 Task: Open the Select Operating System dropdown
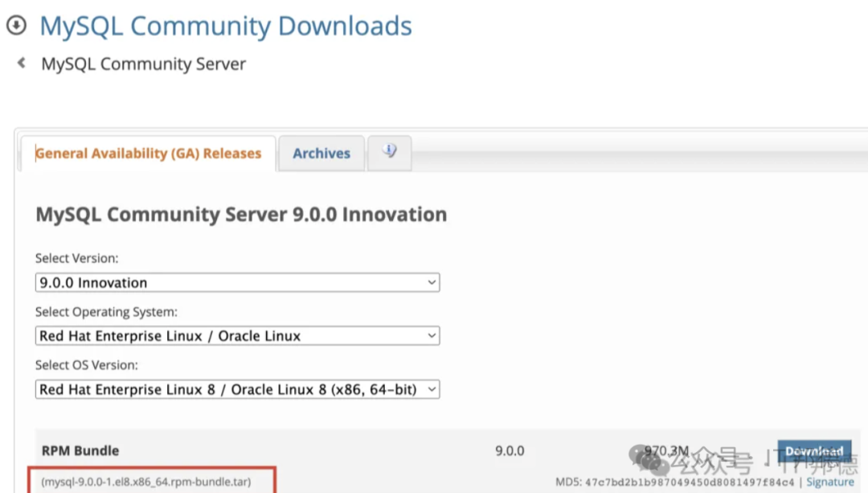pos(237,335)
